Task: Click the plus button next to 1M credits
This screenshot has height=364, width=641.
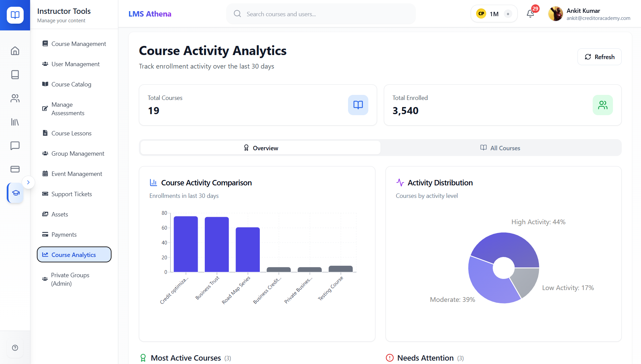Action: coord(508,14)
